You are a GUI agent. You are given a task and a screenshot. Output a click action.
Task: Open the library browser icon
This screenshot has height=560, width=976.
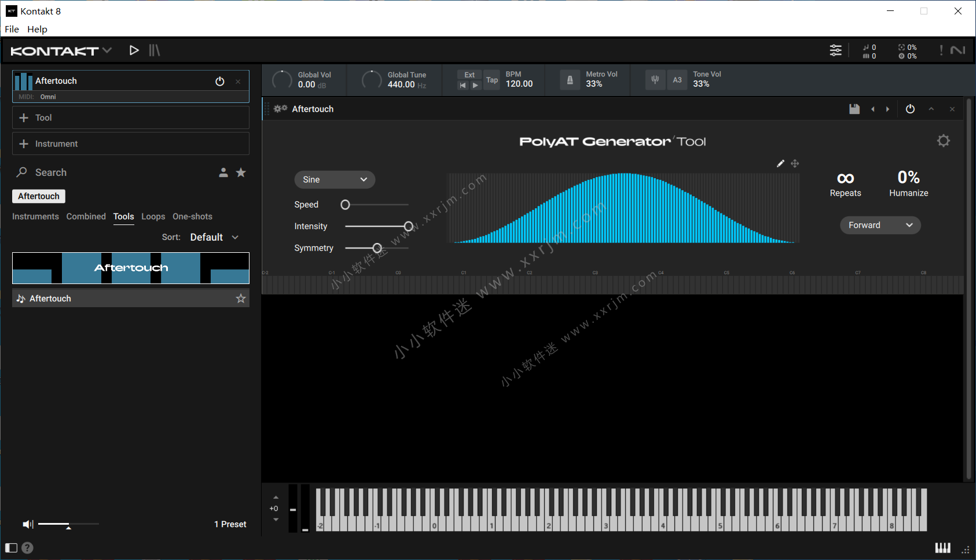pos(154,50)
